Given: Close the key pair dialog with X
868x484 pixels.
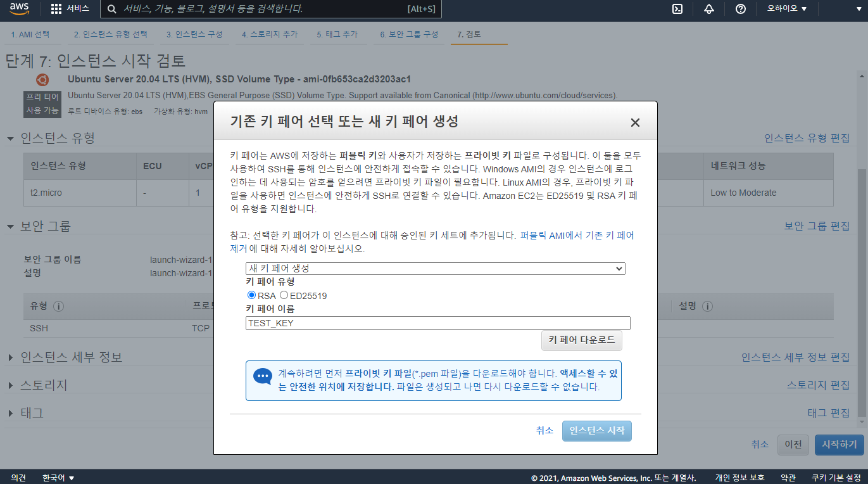Looking at the screenshot, I should [x=635, y=123].
